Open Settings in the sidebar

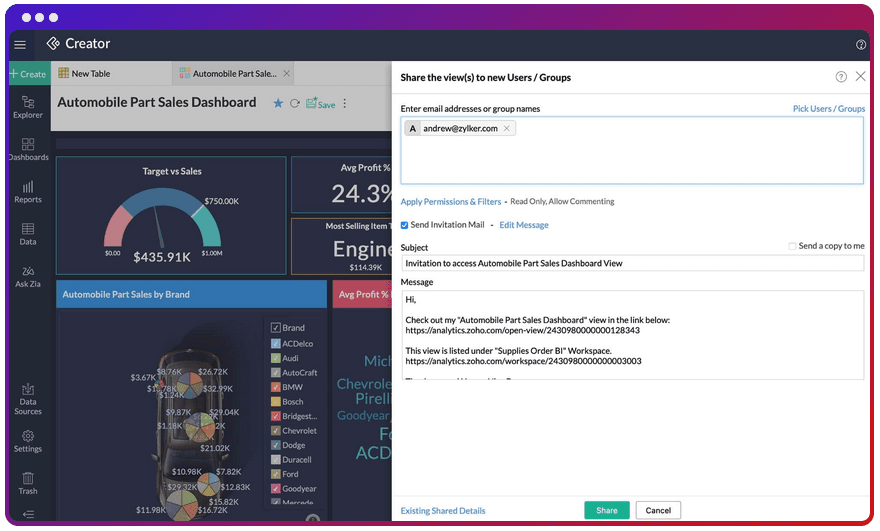pyautogui.click(x=28, y=441)
